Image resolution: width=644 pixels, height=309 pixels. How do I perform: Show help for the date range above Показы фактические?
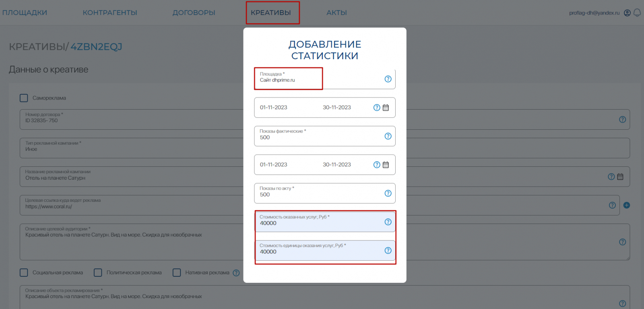pos(377,108)
